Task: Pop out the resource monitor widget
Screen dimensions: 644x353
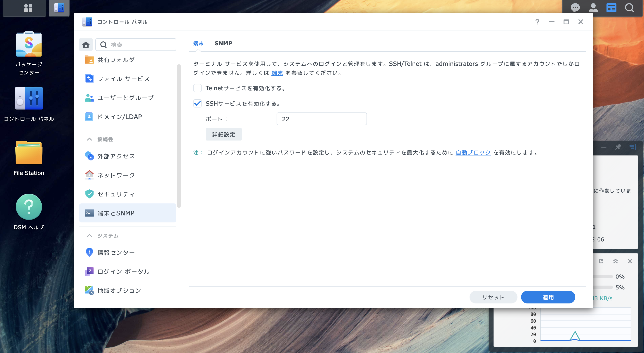Action: tap(601, 261)
